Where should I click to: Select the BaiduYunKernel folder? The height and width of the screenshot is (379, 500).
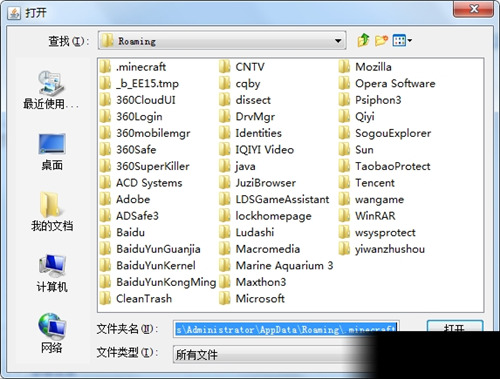point(148,265)
